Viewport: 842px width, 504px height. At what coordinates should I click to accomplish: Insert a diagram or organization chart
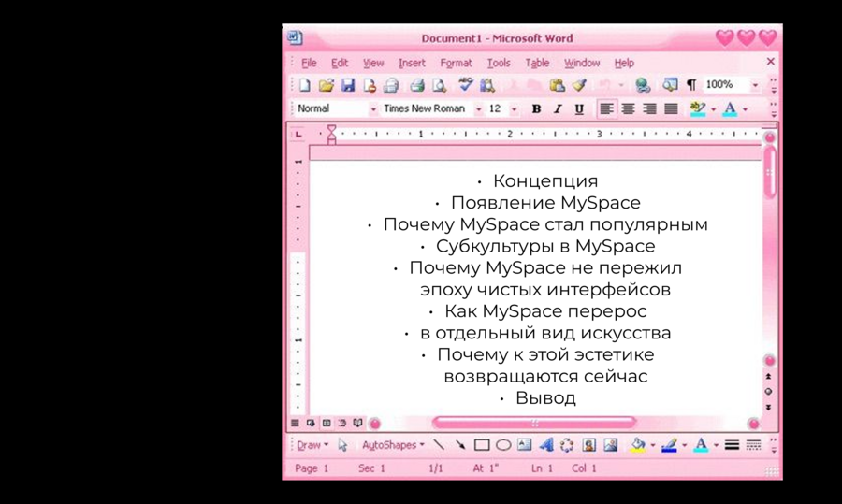click(x=567, y=445)
